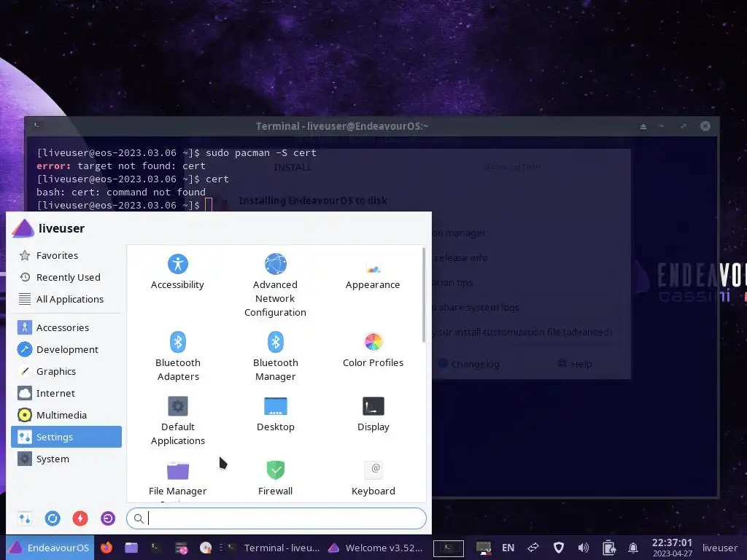Launch Advanced Network Configuration
The width and height of the screenshot is (747, 560).
275,286
